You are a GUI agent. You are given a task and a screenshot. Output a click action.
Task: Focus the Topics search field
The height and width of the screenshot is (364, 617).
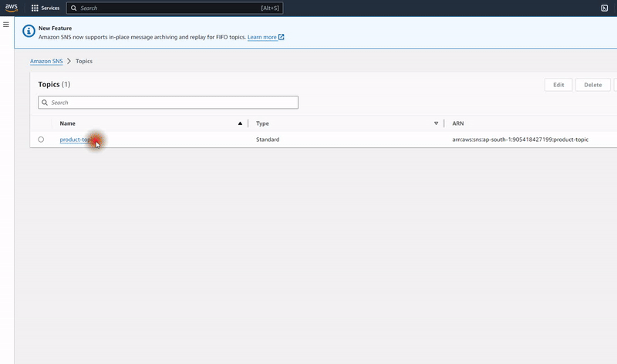(170, 103)
